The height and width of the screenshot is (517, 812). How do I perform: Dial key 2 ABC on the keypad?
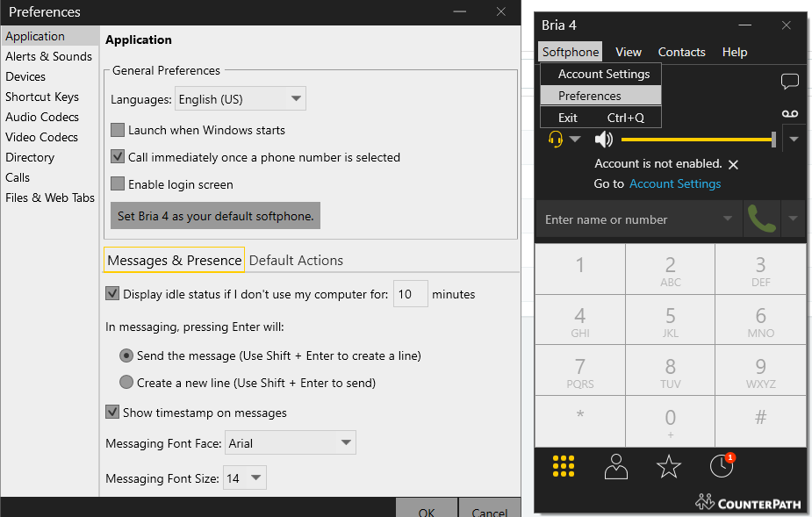point(670,269)
